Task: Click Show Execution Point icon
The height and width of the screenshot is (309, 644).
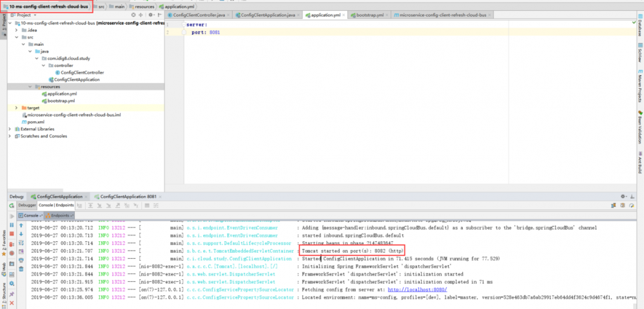Action: tap(79, 205)
